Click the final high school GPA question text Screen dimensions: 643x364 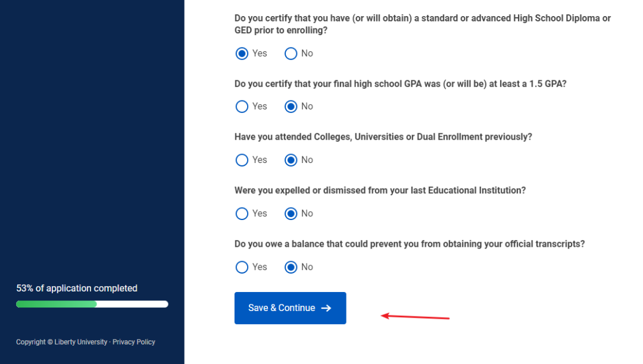[x=400, y=84]
